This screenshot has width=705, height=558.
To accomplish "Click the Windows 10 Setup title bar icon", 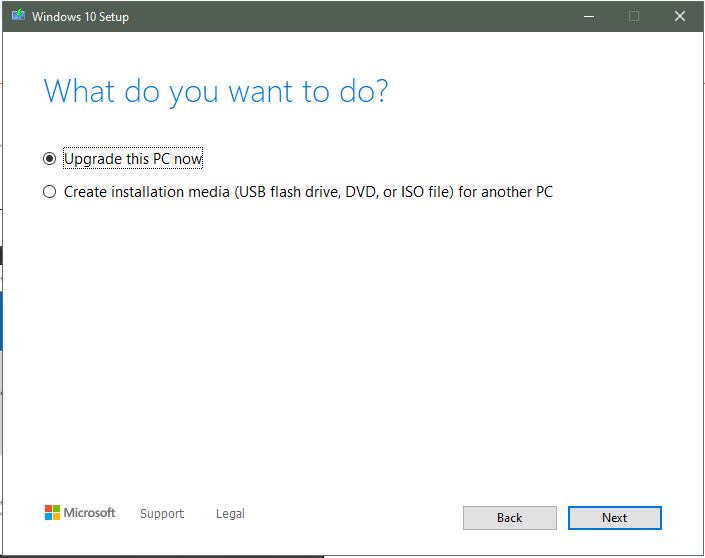I will (x=18, y=16).
